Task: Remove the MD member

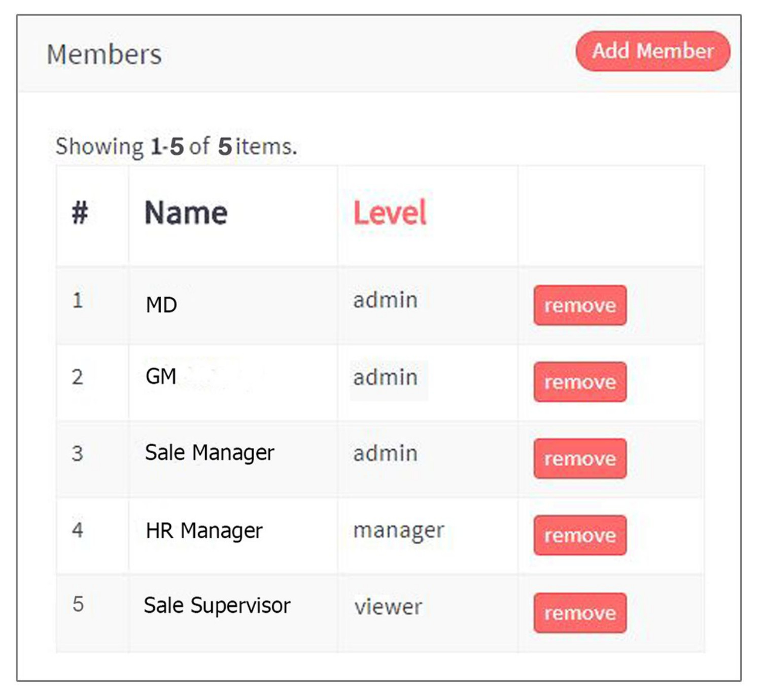Action: click(x=579, y=305)
